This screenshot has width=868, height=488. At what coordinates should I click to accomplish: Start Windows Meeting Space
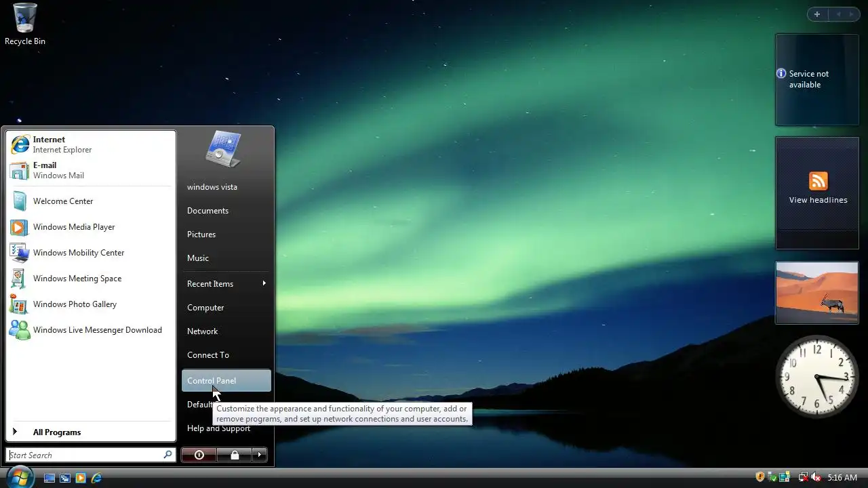pyautogui.click(x=91, y=279)
